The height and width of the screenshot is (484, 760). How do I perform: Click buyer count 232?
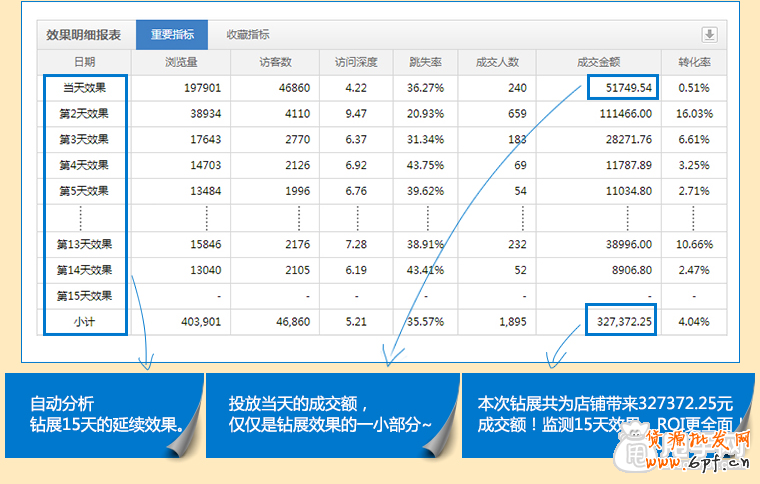tap(517, 244)
